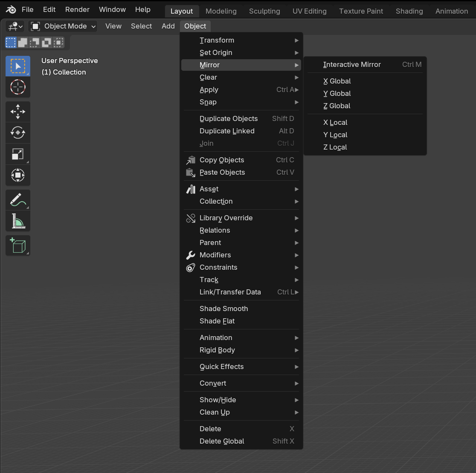476x473 pixels.
Task: Click Duplicate Objects menu entry
Action: tap(229, 118)
